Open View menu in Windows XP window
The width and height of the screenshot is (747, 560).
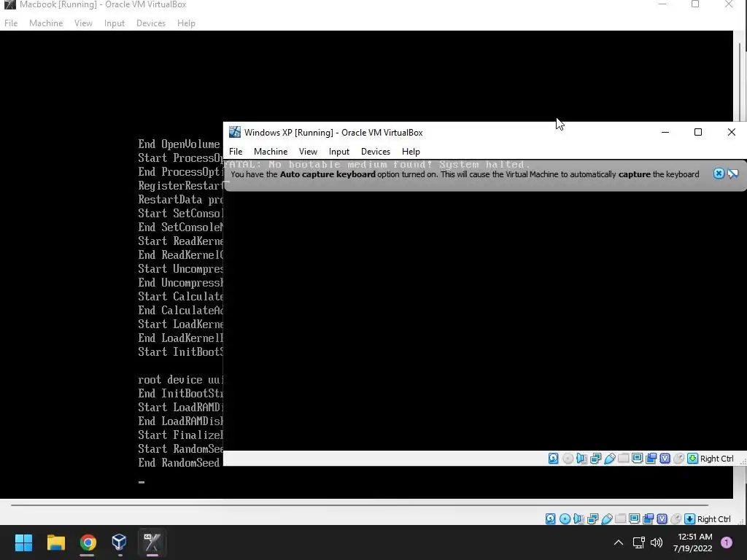click(x=309, y=152)
